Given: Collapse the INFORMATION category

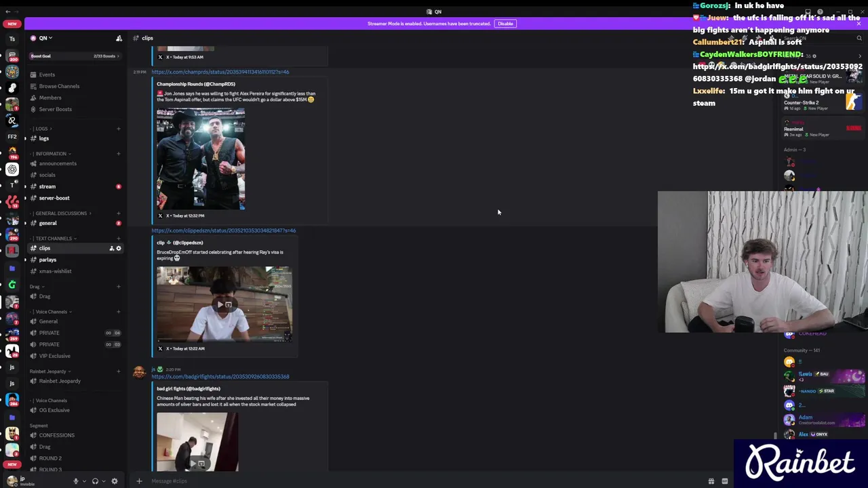Looking at the screenshot, I should [x=52, y=154].
